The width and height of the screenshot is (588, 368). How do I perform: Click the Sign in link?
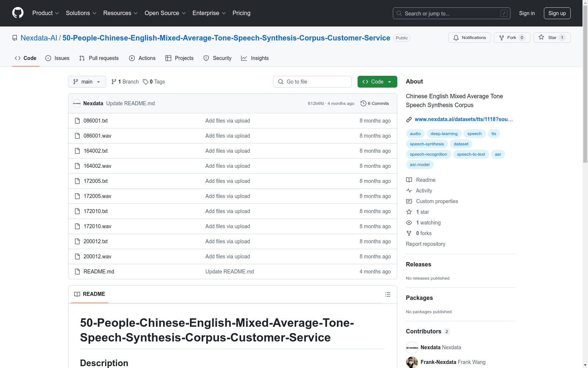click(527, 13)
